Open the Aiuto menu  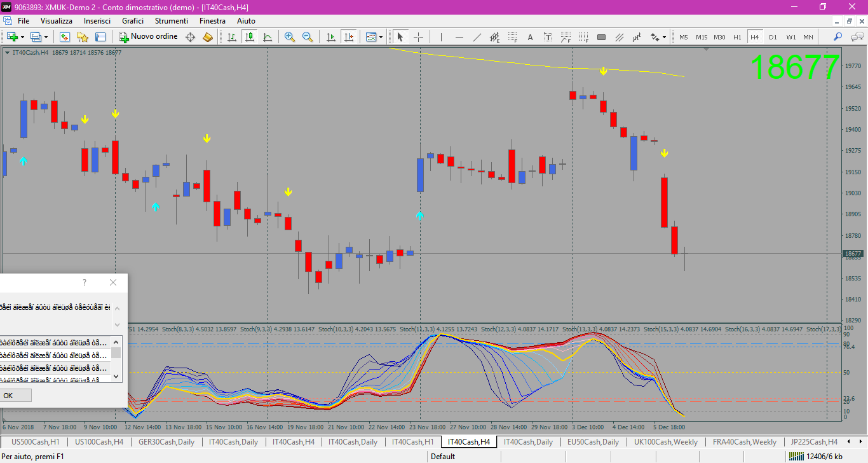246,21
